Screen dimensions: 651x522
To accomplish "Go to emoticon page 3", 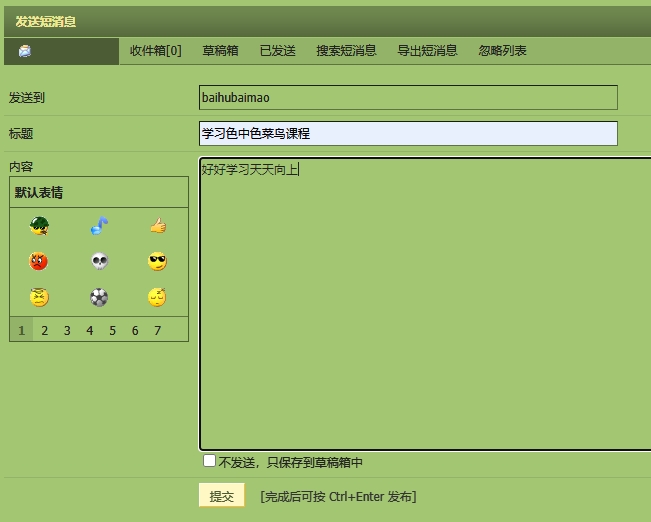I will tap(67, 330).
